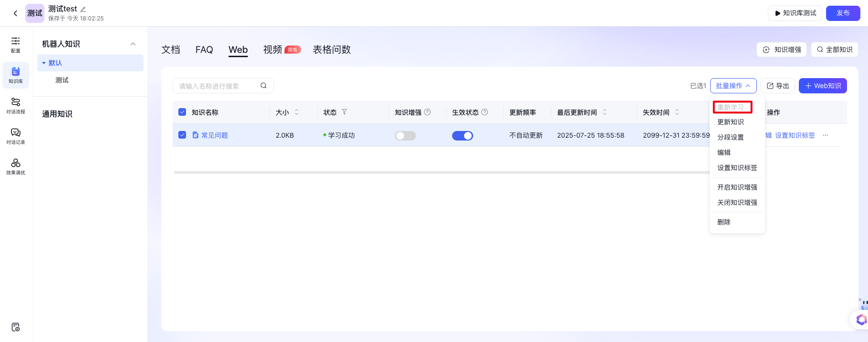Image resolution: width=868 pixels, height=342 pixels.
Task: Collapse the 默认 tree node
Action: 44,63
